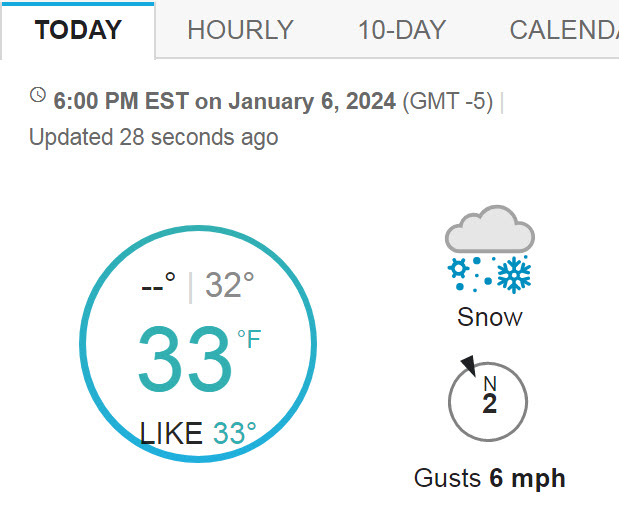The image size is (619, 516).
Task: Click the °F temperature unit label
Action: [x=249, y=339]
